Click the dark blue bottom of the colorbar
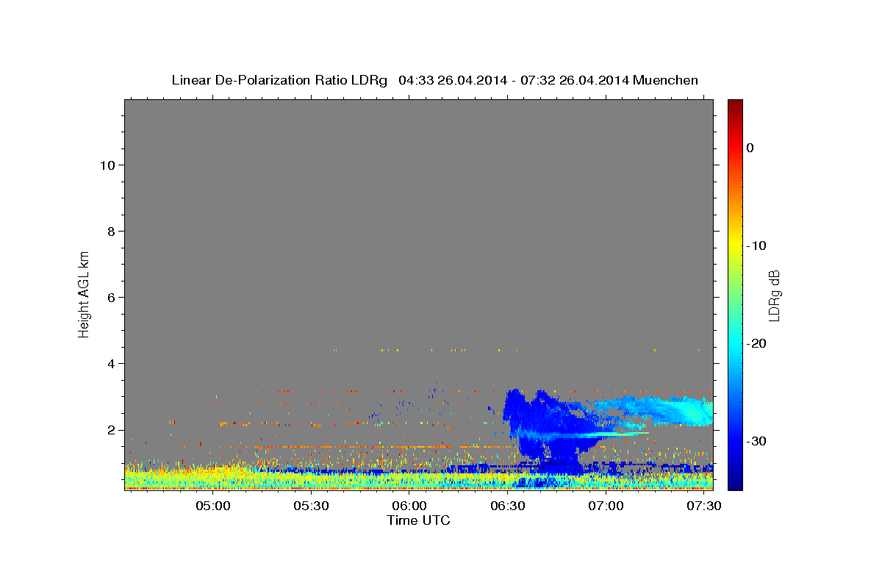Image resolution: width=882 pixels, height=588 pixels. coord(735,484)
